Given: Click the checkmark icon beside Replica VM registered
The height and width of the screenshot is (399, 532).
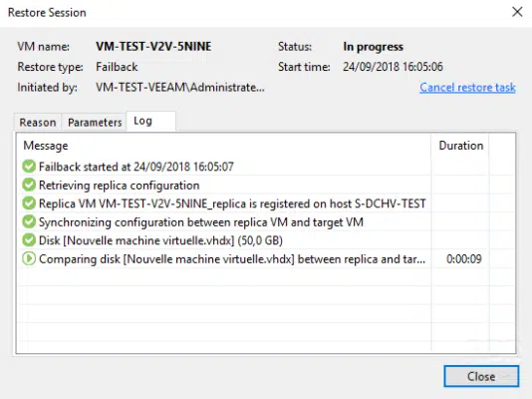Looking at the screenshot, I should click(x=29, y=203).
